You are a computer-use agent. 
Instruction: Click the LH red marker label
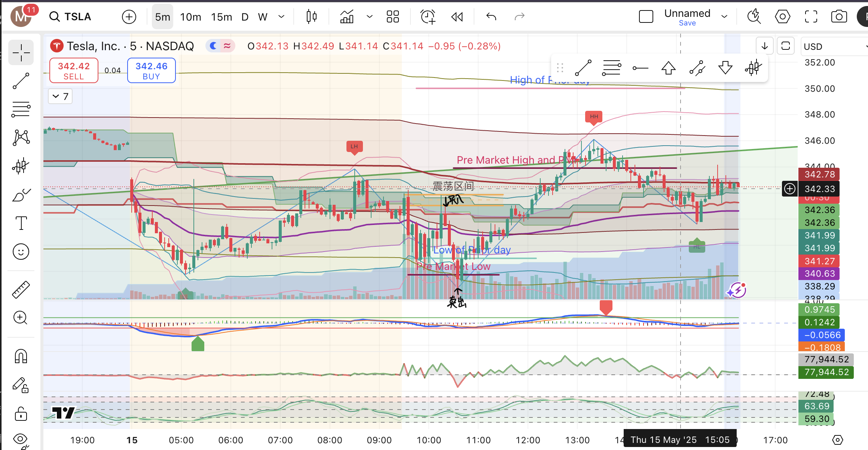point(354,147)
